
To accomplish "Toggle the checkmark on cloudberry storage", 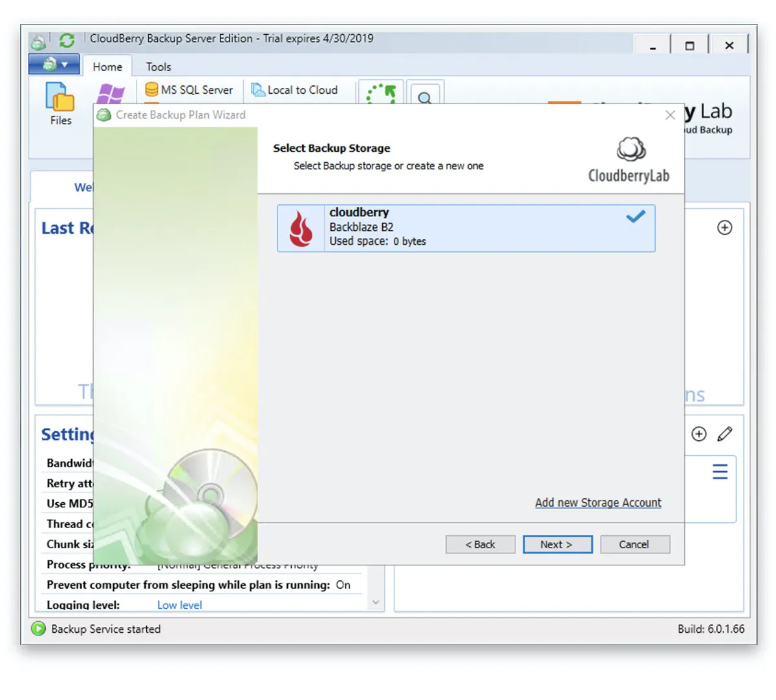I will (636, 217).
